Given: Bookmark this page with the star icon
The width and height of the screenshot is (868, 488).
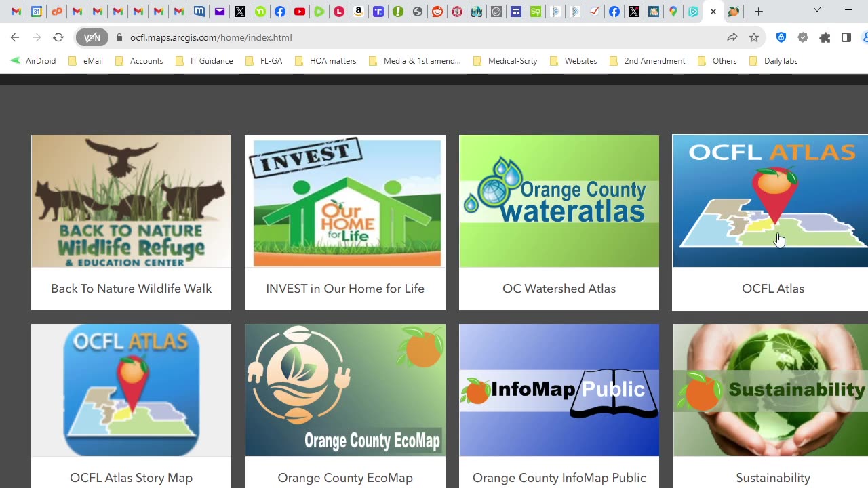Looking at the screenshot, I should 754,37.
